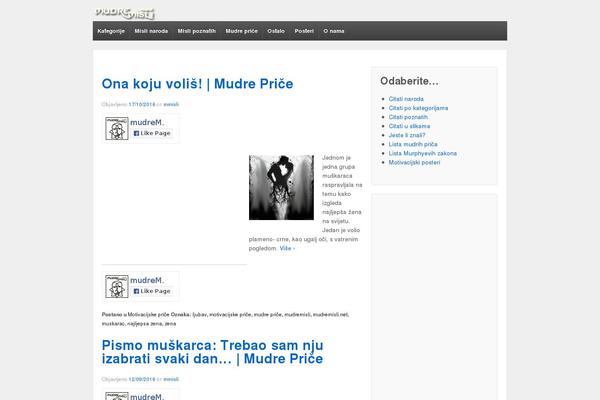Open 'Citati u slikama' in the sidebar

point(409,126)
